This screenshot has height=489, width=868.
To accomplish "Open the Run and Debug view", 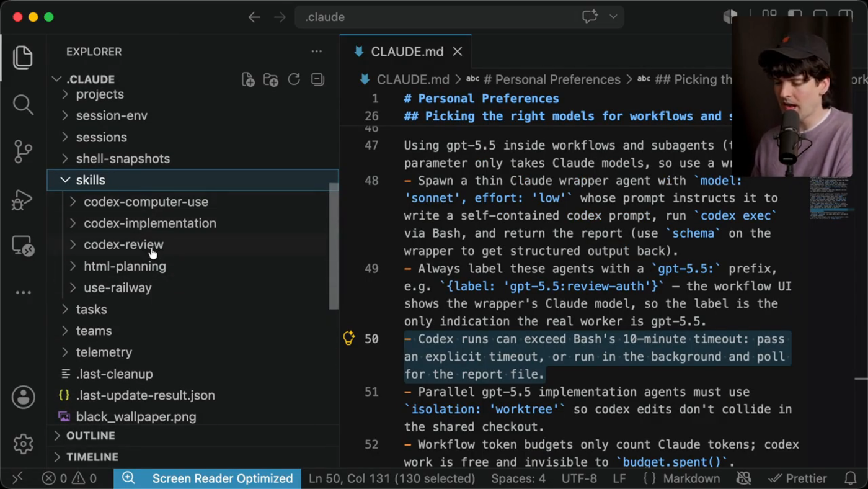I will tap(23, 199).
